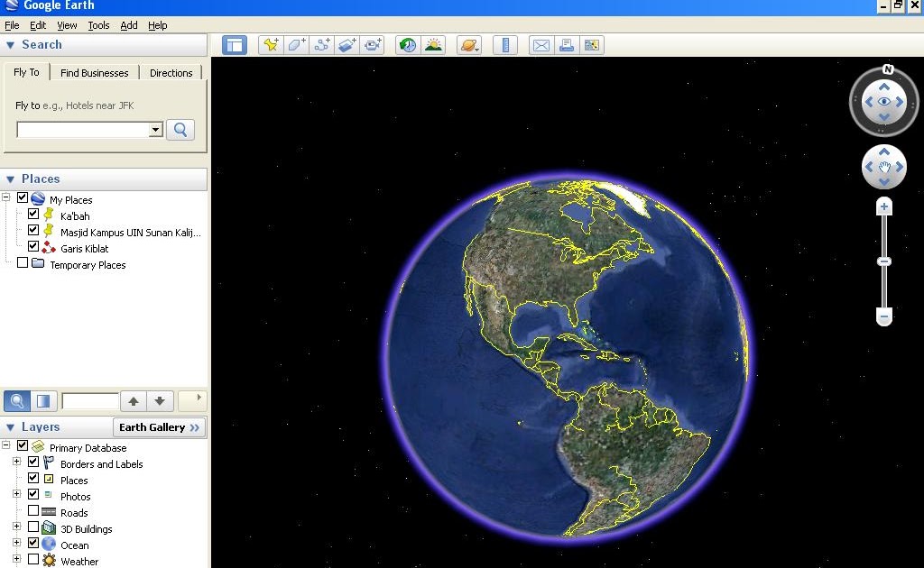Email the current view
The image size is (924, 568).
541,45
